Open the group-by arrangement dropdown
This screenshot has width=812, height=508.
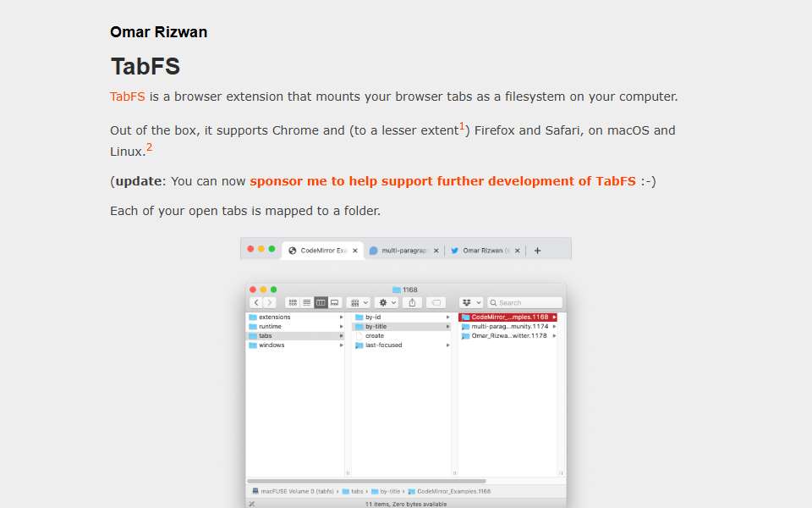coord(359,303)
